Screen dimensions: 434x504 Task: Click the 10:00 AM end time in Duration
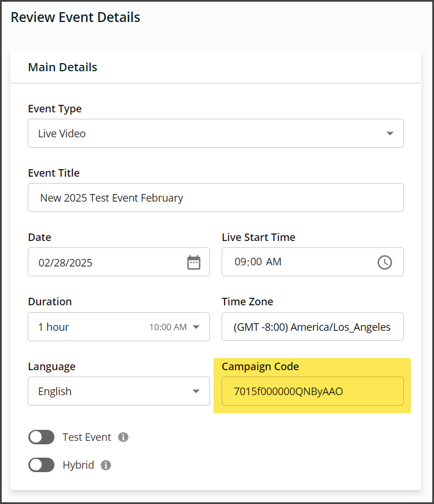click(x=168, y=327)
